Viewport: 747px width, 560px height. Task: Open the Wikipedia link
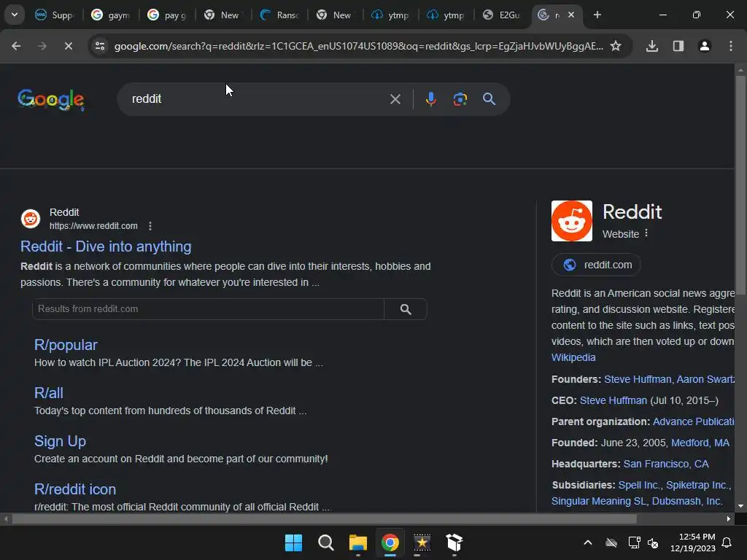pos(573,357)
